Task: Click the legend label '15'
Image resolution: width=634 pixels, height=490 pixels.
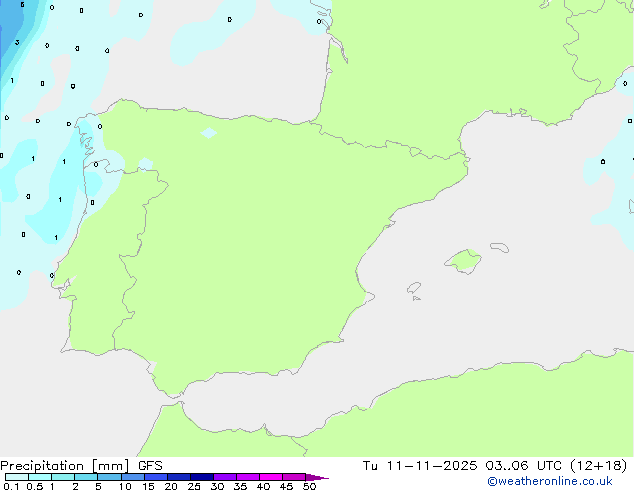Action: [x=148, y=486]
